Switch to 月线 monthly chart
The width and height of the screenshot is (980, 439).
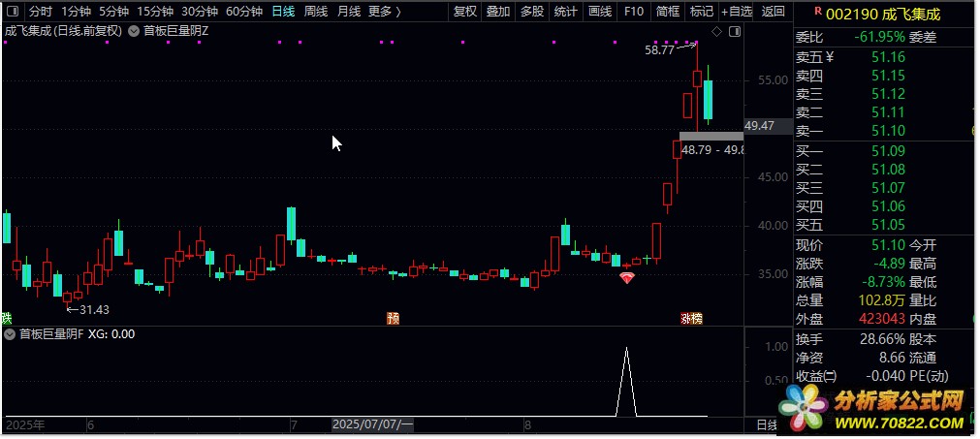348,12
